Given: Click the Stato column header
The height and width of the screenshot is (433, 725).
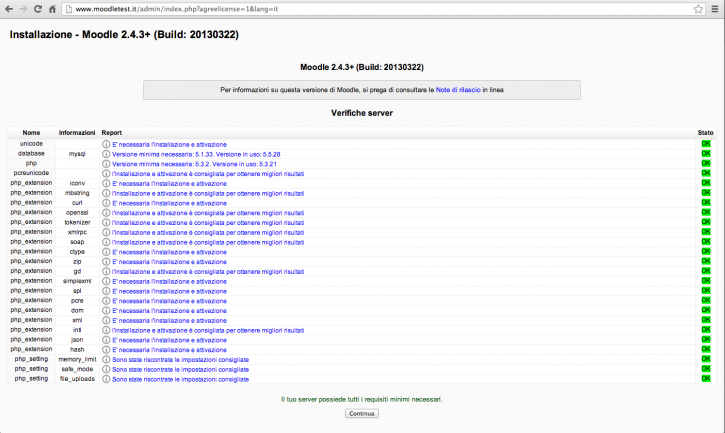Looking at the screenshot, I should [x=706, y=133].
